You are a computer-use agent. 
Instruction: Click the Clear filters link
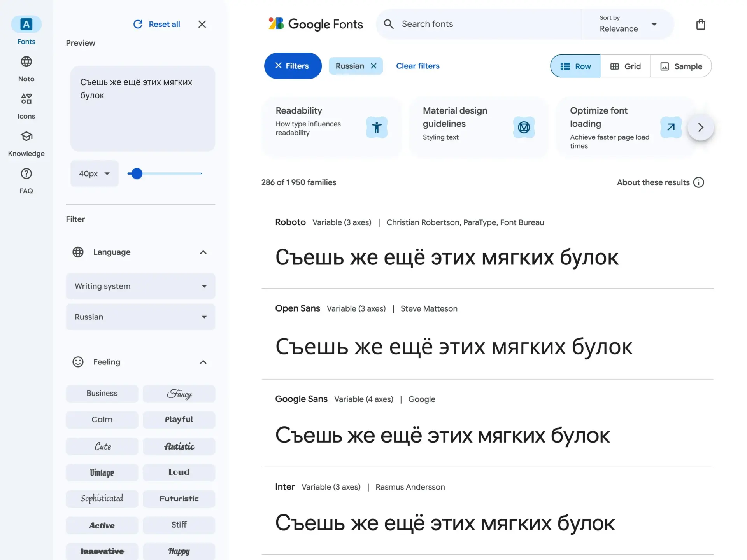coord(417,66)
